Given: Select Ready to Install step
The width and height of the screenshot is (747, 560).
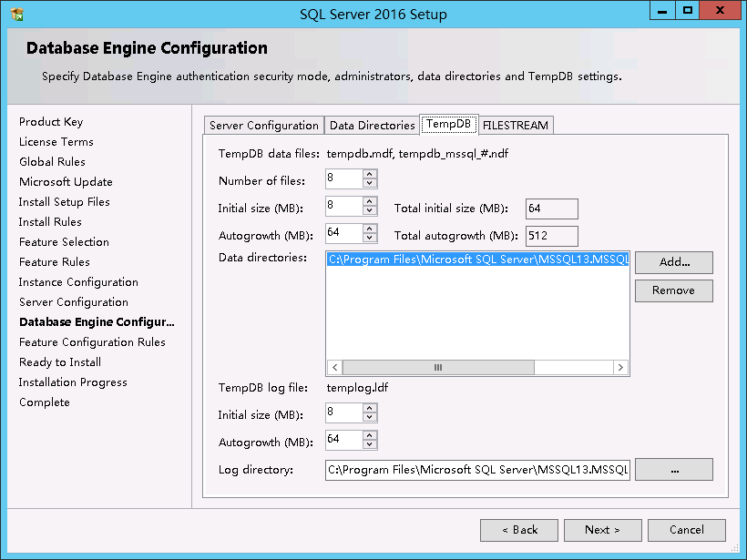Looking at the screenshot, I should click(x=60, y=362).
